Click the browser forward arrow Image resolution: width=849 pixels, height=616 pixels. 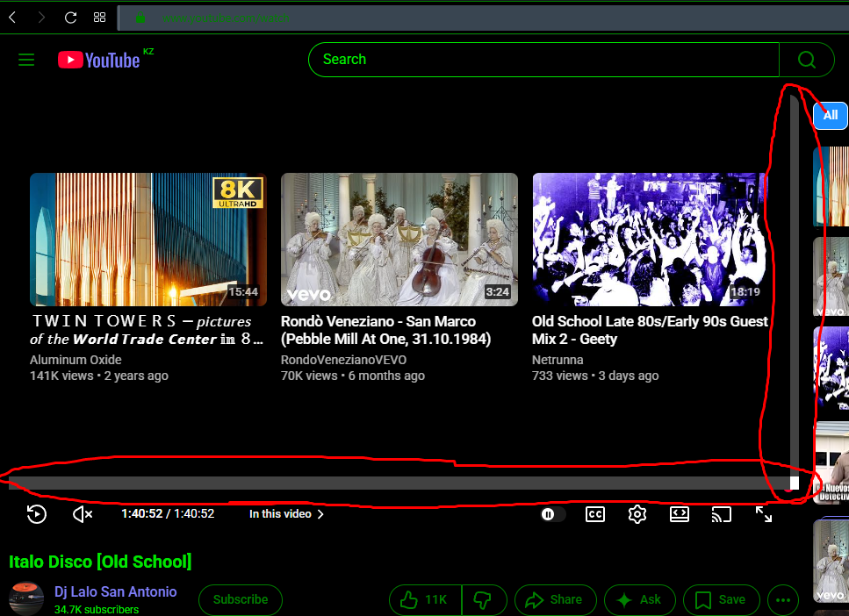(x=41, y=18)
